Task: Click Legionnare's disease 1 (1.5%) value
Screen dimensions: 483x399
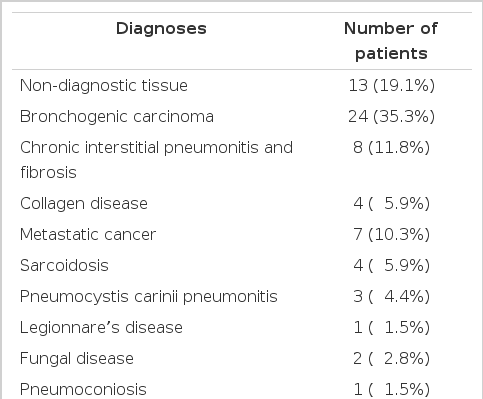Action: 392,328
